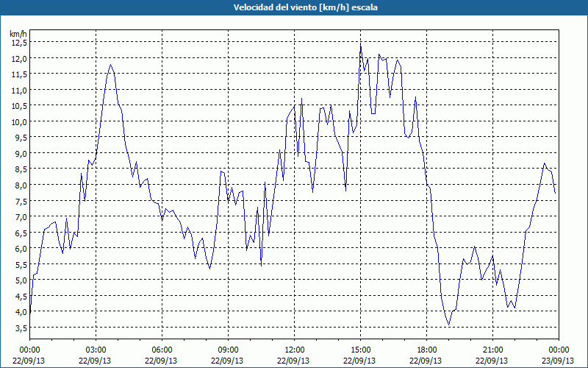Select the 11,0 y-axis value
The image size is (588, 368).
(20, 90)
